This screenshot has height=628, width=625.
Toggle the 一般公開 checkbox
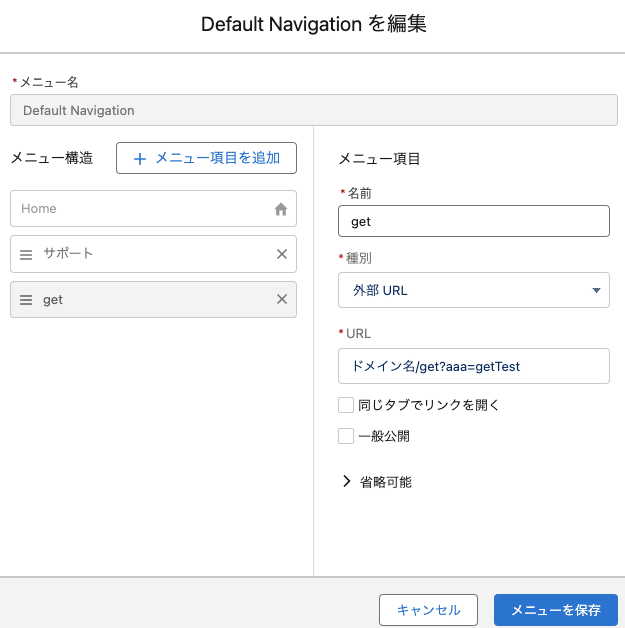point(346,436)
